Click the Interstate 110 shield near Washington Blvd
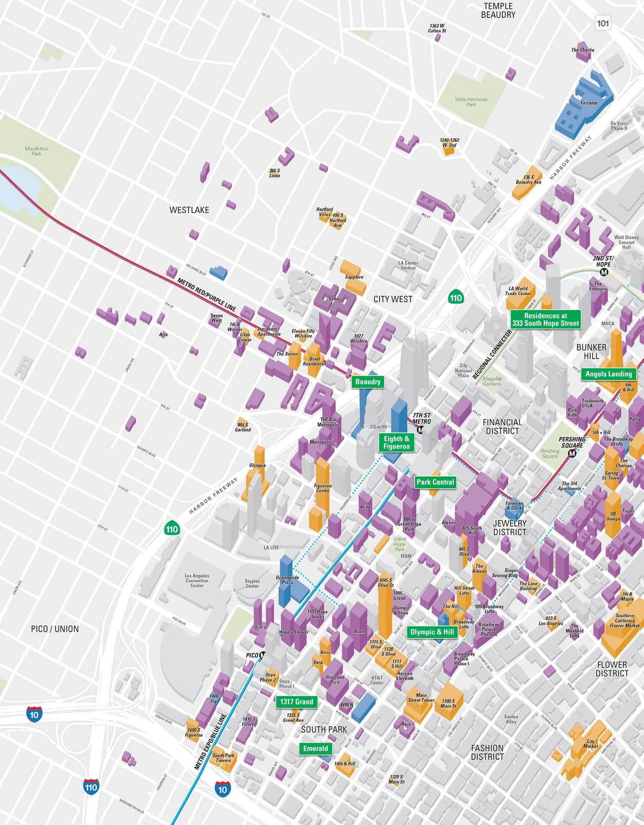This screenshot has height=825, width=644. point(91,785)
